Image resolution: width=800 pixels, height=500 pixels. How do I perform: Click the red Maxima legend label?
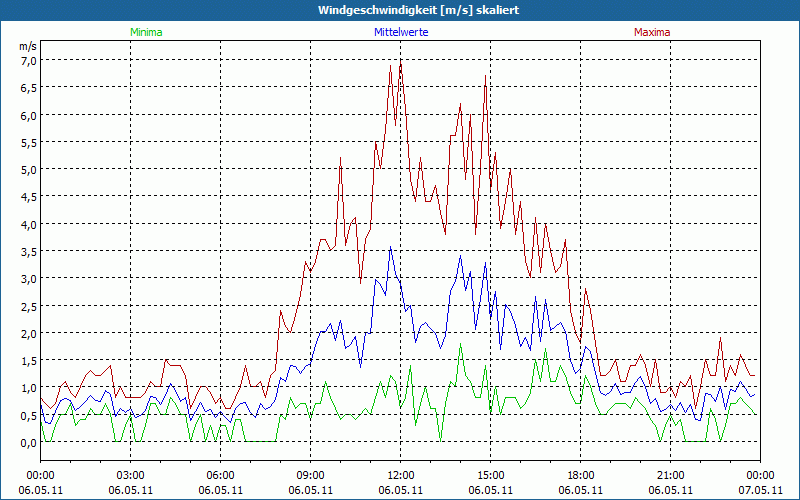click(652, 32)
